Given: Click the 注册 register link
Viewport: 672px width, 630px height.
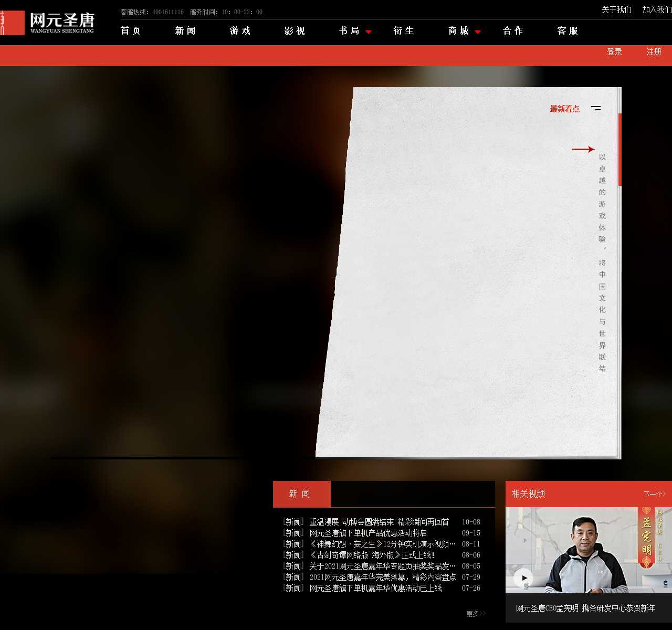Looking at the screenshot, I should pyautogui.click(x=654, y=52).
